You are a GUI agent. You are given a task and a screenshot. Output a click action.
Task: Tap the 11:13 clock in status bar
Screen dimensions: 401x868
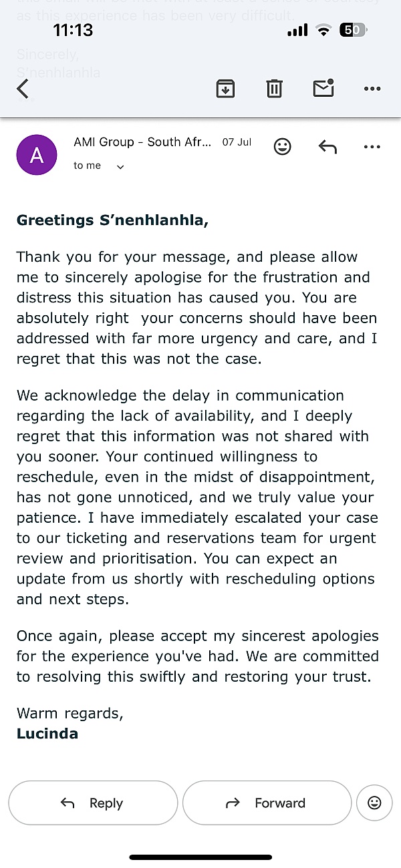click(x=73, y=30)
